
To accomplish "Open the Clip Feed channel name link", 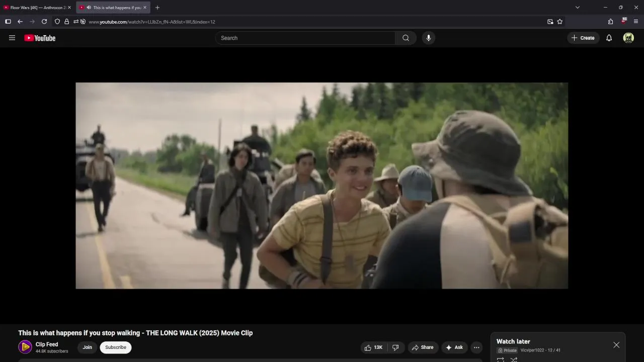I will coord(47,344).
